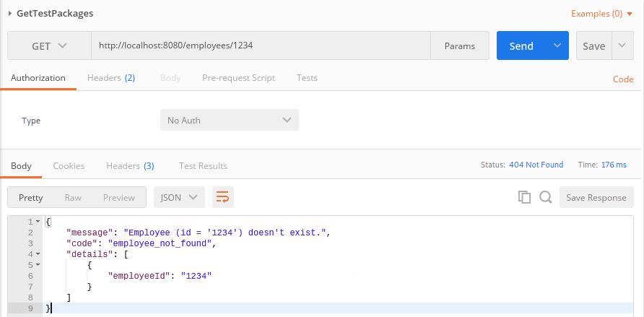Focus the request URL field

tap(261, 45)
